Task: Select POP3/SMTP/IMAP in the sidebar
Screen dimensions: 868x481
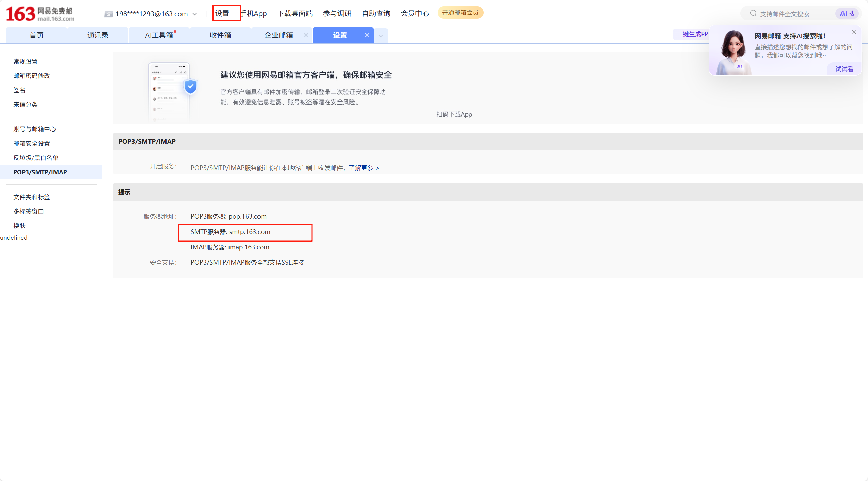Action: (51, 172)
